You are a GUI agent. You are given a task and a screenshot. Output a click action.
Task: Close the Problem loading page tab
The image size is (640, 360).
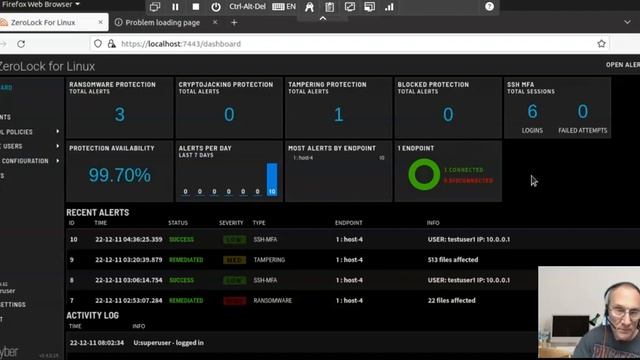pyautogui.click(x=215, y=22)
